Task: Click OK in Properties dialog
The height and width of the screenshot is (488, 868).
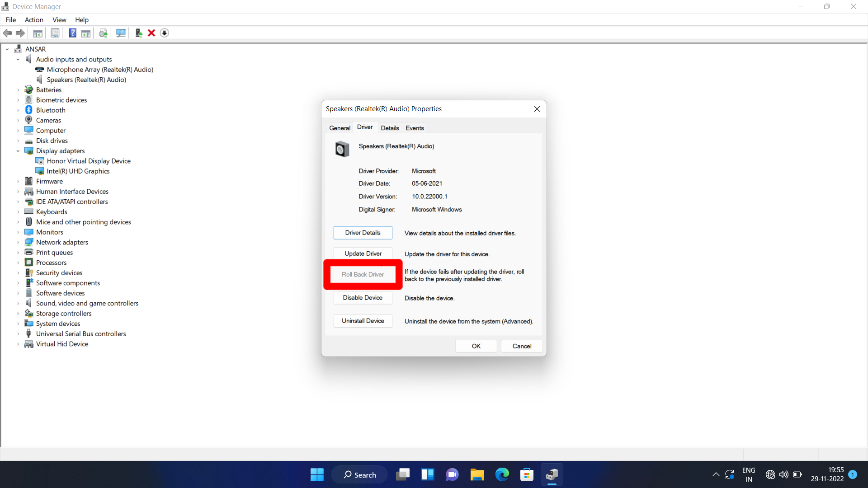Action: [476, 346]
